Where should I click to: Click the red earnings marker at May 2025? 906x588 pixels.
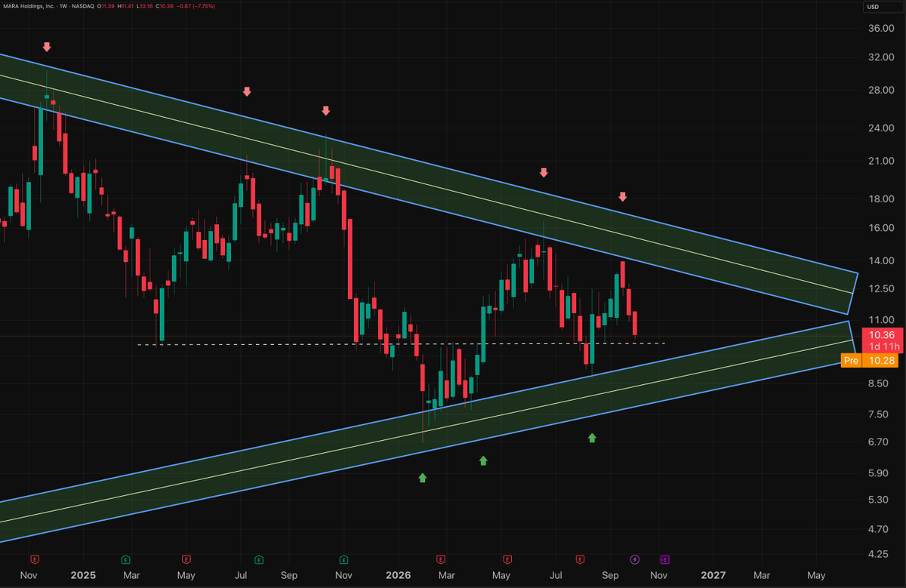(186, 559)
